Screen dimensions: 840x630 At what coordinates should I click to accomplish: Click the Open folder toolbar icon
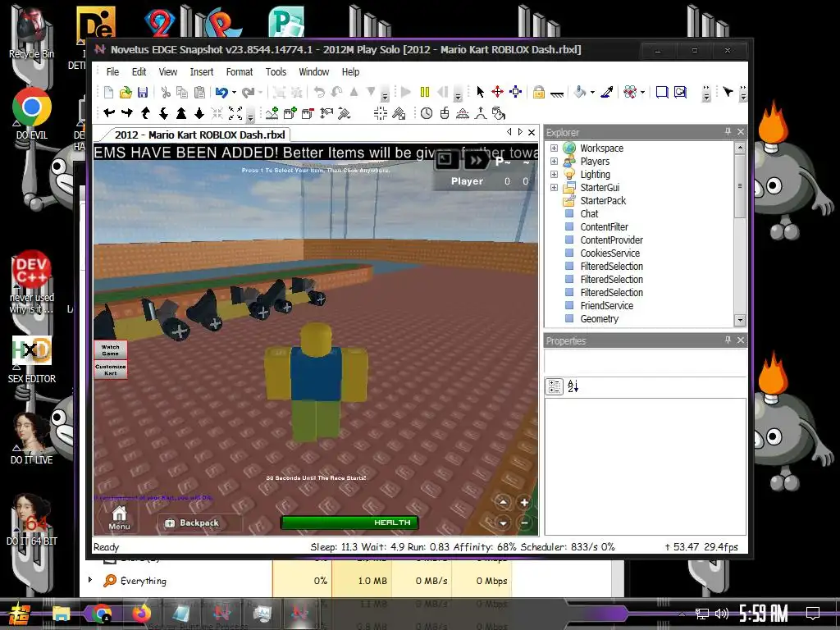126,92
